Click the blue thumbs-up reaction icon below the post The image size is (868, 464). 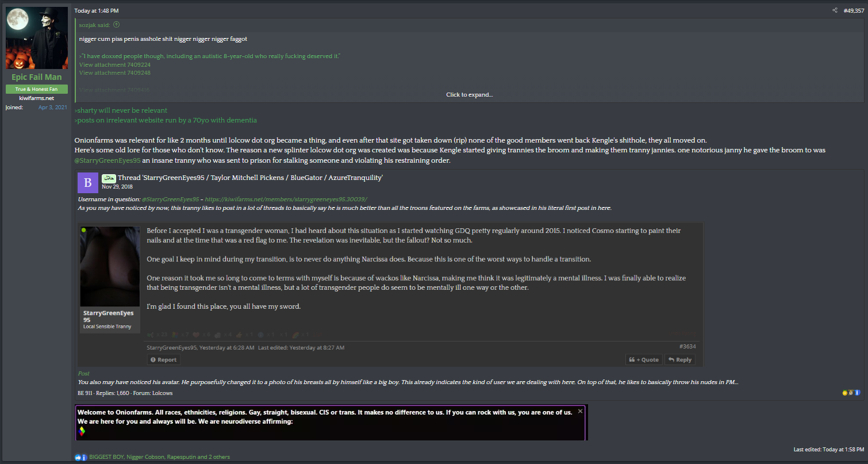(x=78, y=457)
